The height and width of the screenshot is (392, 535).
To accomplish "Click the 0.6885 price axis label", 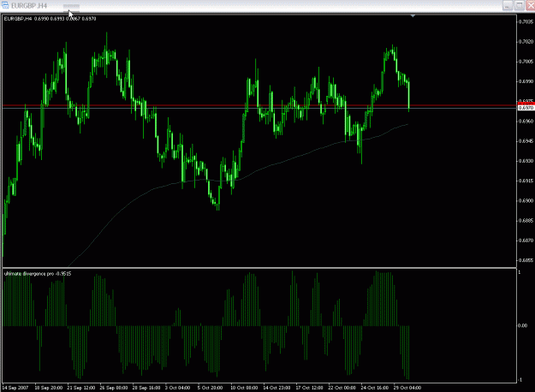I will pyautogui.click(x=526, y=221).
